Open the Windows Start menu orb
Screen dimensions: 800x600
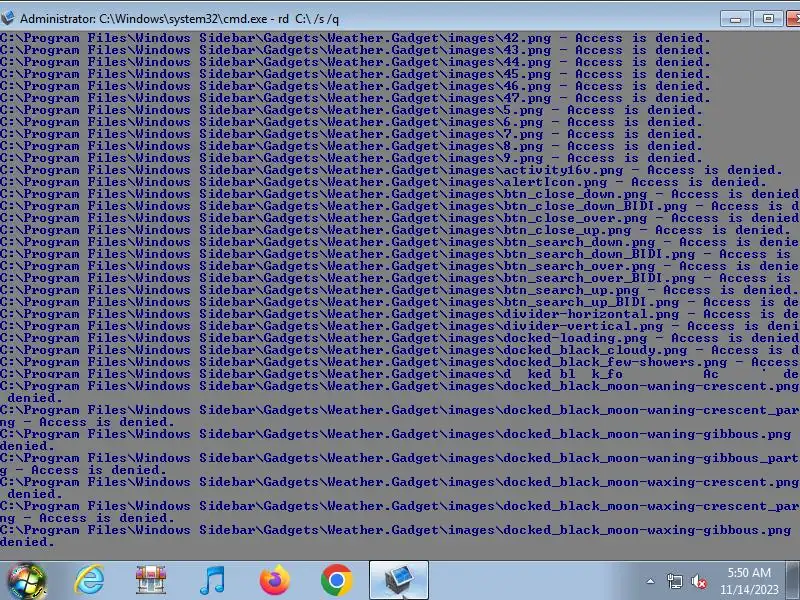tap(26, 581)
